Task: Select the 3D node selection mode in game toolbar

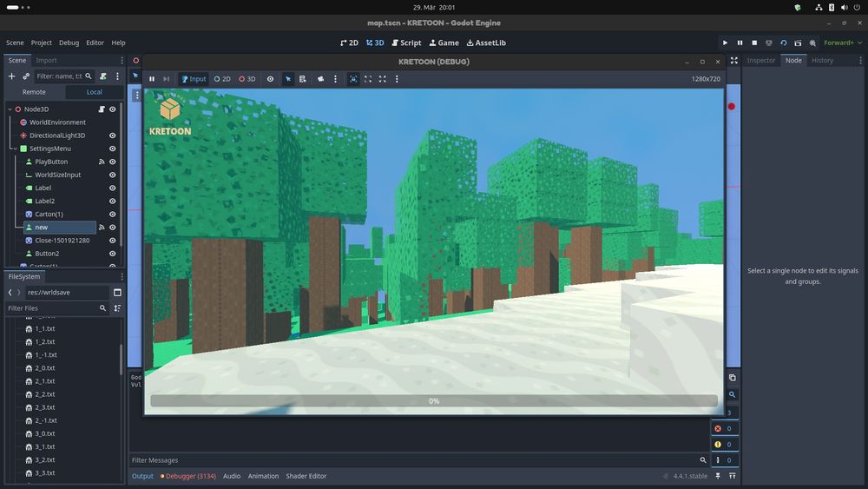Action: point(247,79)
